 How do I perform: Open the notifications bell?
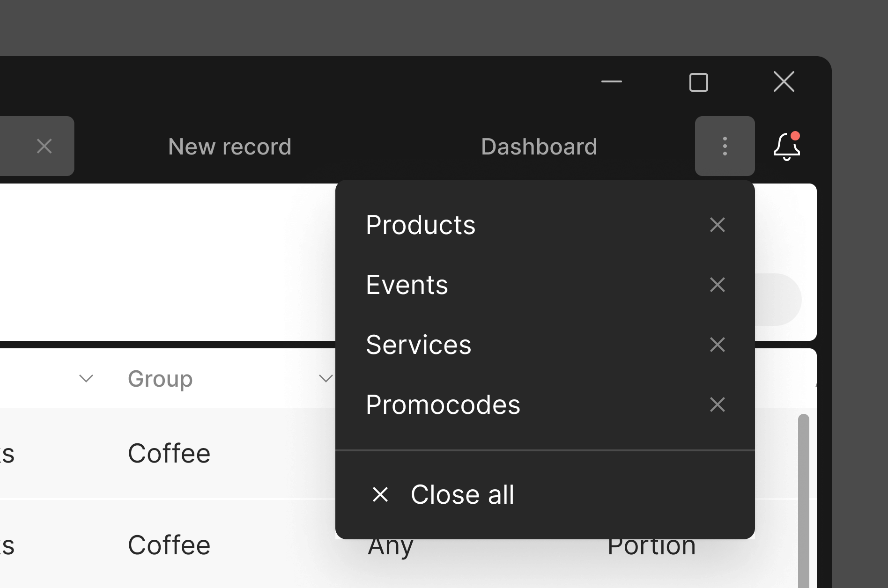pos(786,147)
